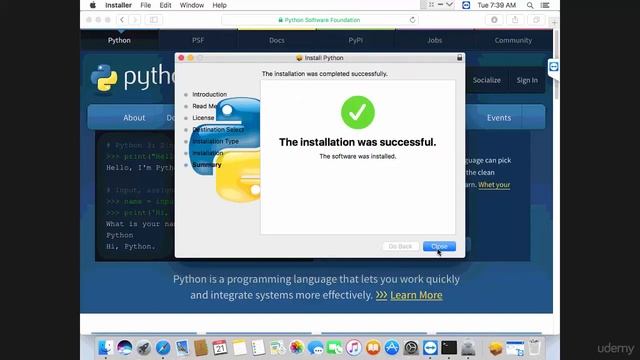Click Sign In on python.org
This screenshot has height=360, width=640.
527,80
